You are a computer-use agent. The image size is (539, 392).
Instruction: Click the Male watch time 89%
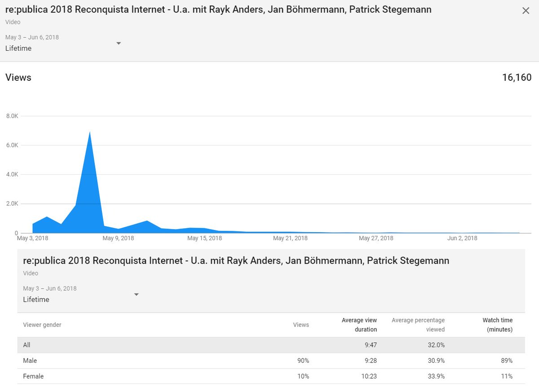(506, 361)
